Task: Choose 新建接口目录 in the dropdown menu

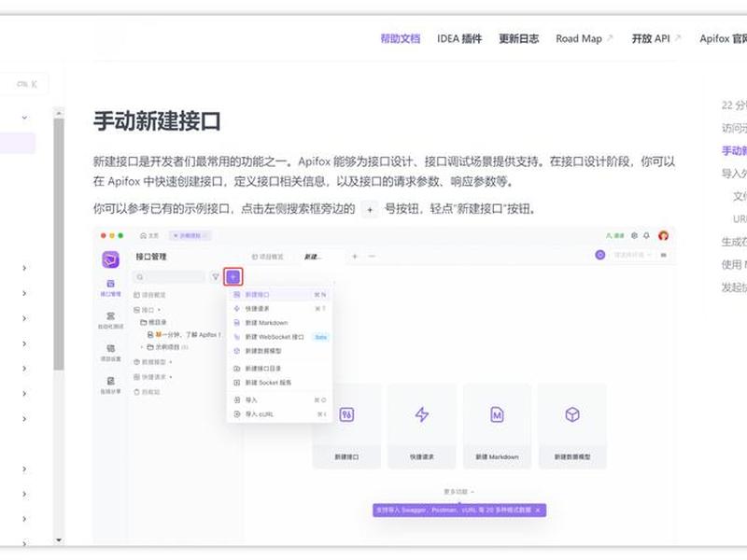Action: [x=280, y=369]
